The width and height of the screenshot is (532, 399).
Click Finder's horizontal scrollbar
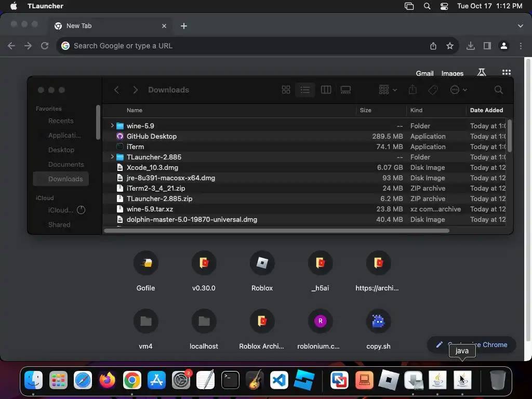[276, 231]
